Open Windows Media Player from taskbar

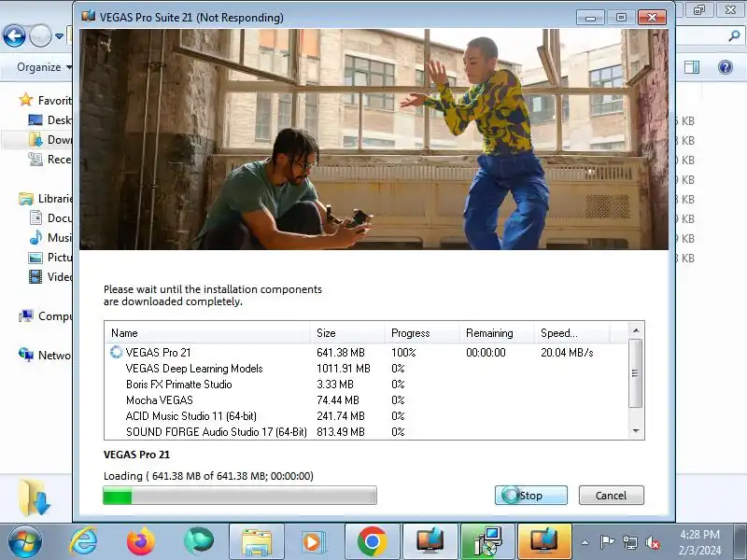click(314, 541)
